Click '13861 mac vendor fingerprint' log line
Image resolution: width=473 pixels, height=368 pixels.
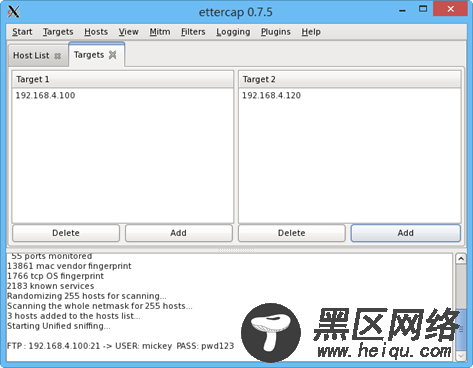(69, 266)
